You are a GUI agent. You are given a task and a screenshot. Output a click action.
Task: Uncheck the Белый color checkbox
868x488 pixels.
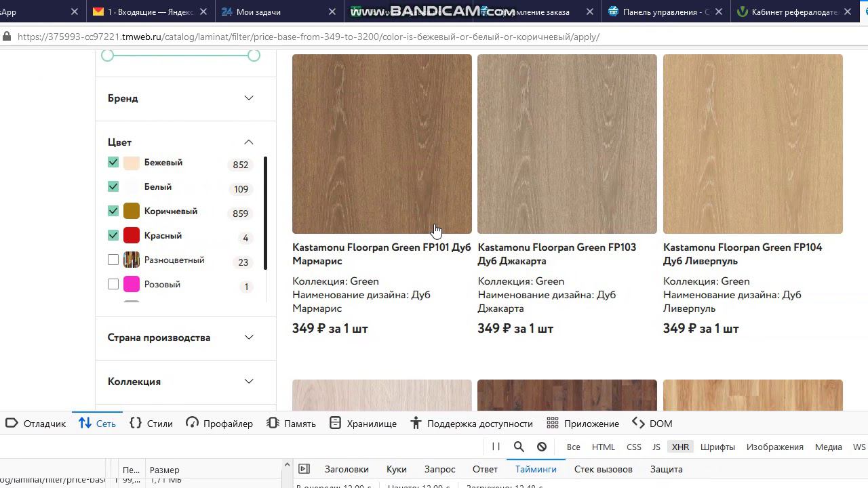[113, 187]
